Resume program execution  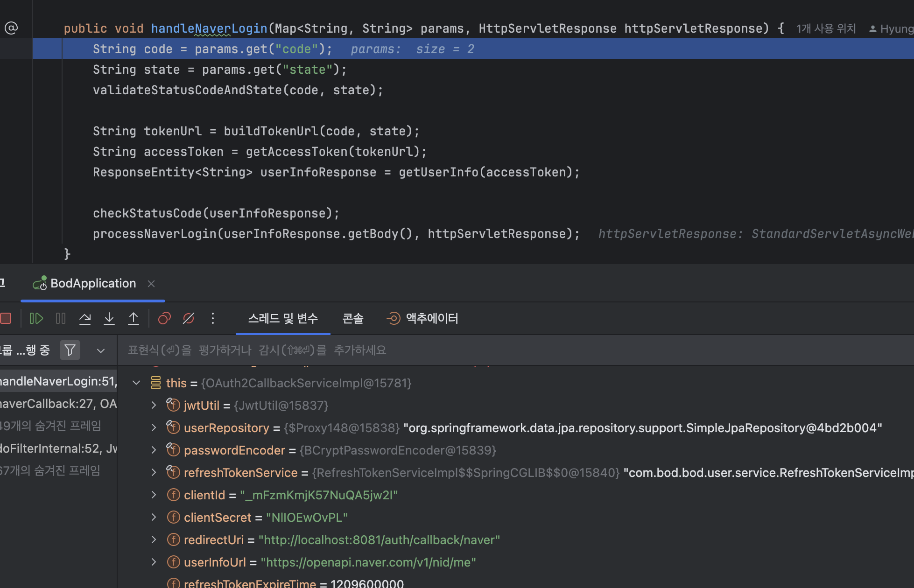tap(36, 318)
